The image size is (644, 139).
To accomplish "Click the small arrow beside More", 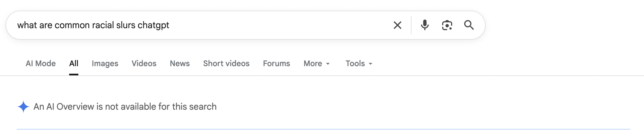I will pos(328,64).
